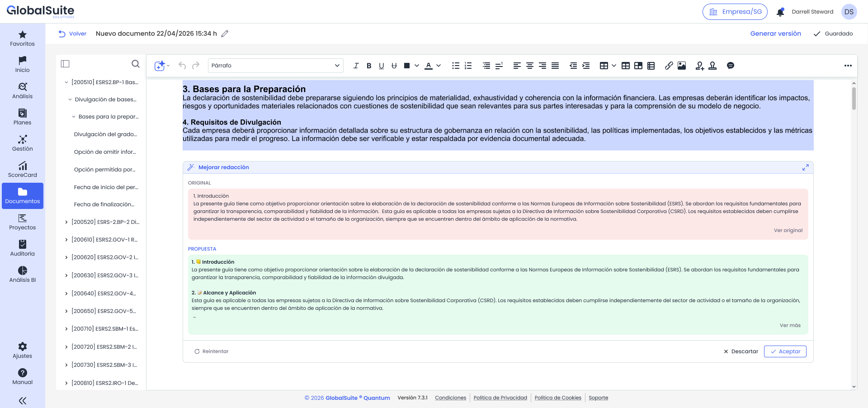868x408 pixels.
Task: Retry the suggestion with Reintentar
Action: click(x=211, y=351)
